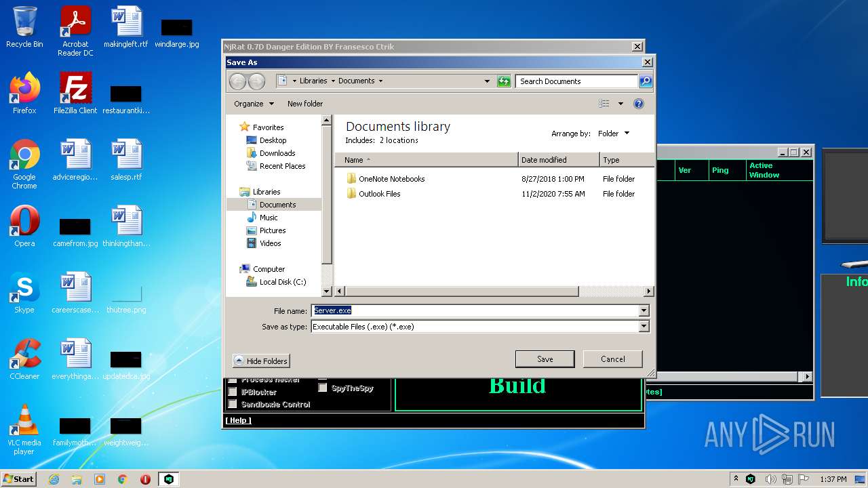
Task: Open the [ Help ] link in NjRat builder
Action: click(238, 420)
